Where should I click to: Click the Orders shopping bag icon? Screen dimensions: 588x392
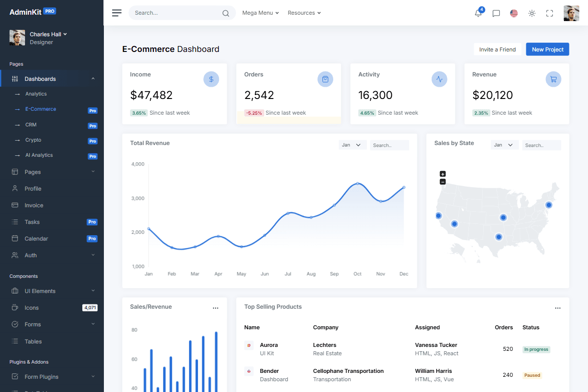tap(325, 79)
